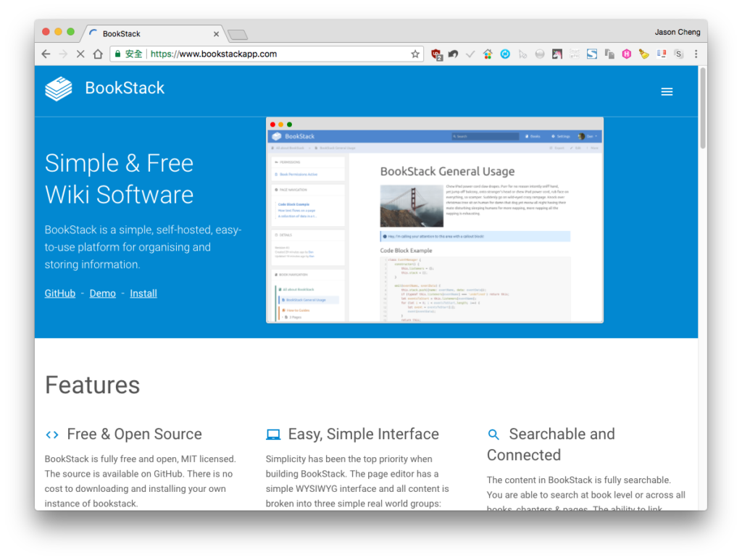Viewport: 742px width, 560px height.
Task: Open the hamburger navigation menu
Action: [667, 92]
